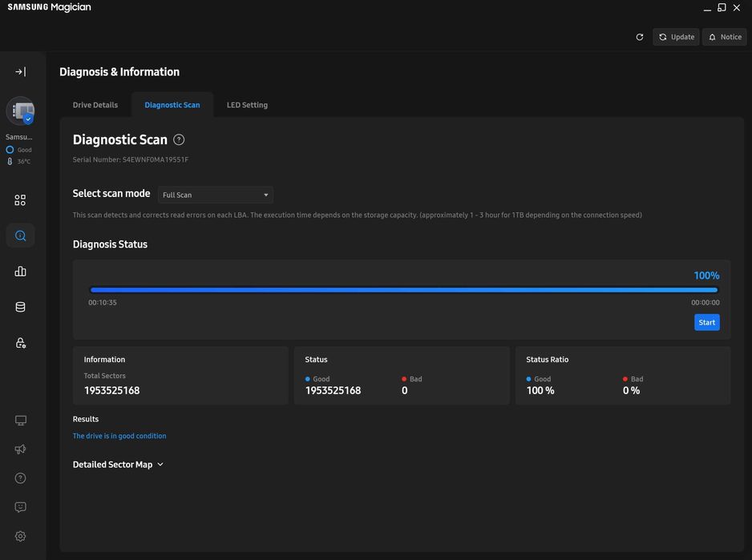The image size is (752, 560).
Task: Open settings with the gear icon
Action: [x=20, y=536]
